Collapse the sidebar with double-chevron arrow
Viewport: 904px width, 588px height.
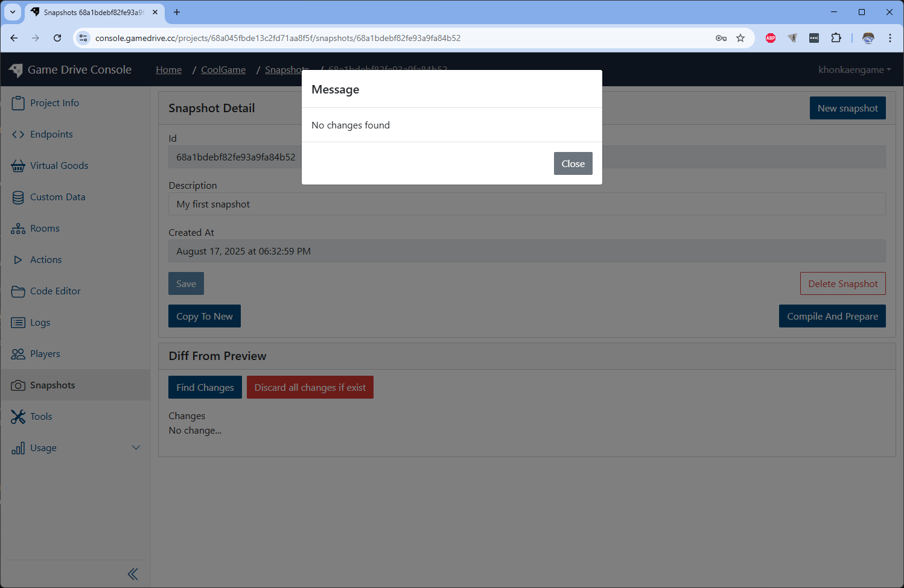point(133,574)
